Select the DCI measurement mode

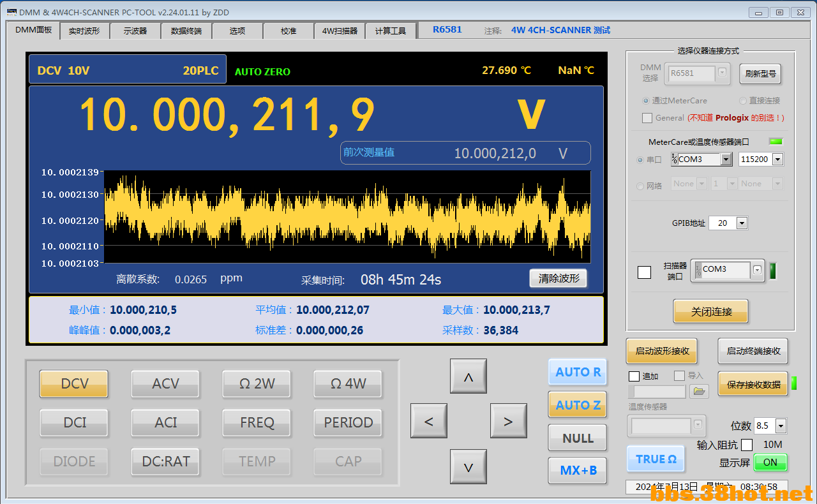(x=74, y=423)
